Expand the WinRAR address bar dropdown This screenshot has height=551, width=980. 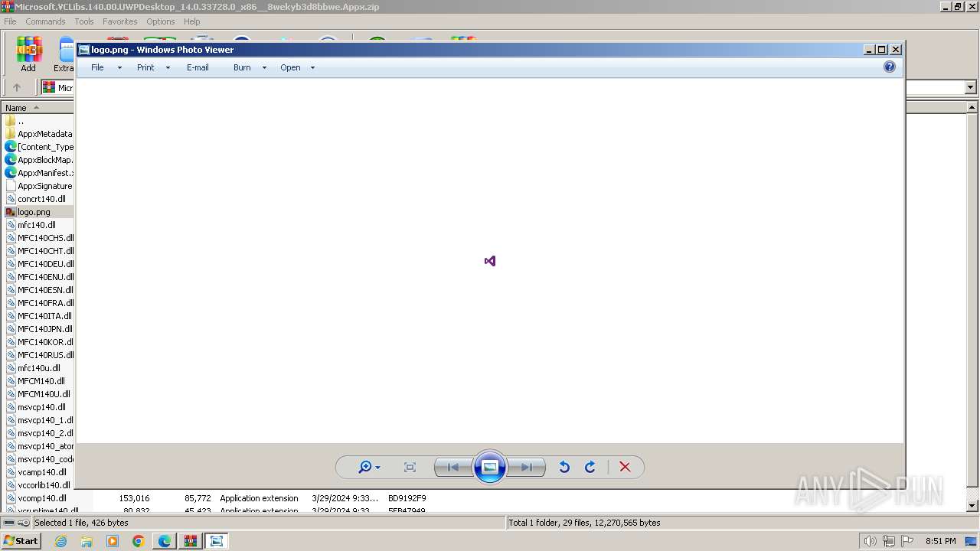click(970, 87)
